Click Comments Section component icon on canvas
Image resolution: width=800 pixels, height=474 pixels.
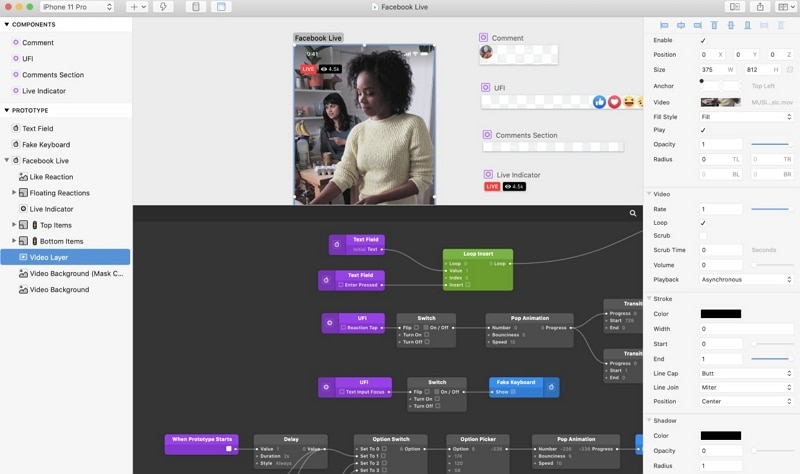(x=487, y=135)
